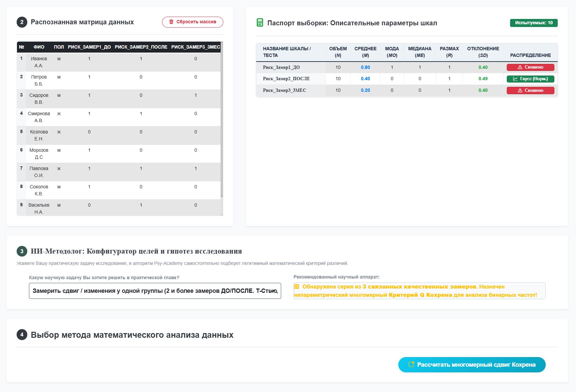Screen dimensions: 576x392
Task: Select the Петров Б.Б. name cell
Action: click(x=39, y=81)
